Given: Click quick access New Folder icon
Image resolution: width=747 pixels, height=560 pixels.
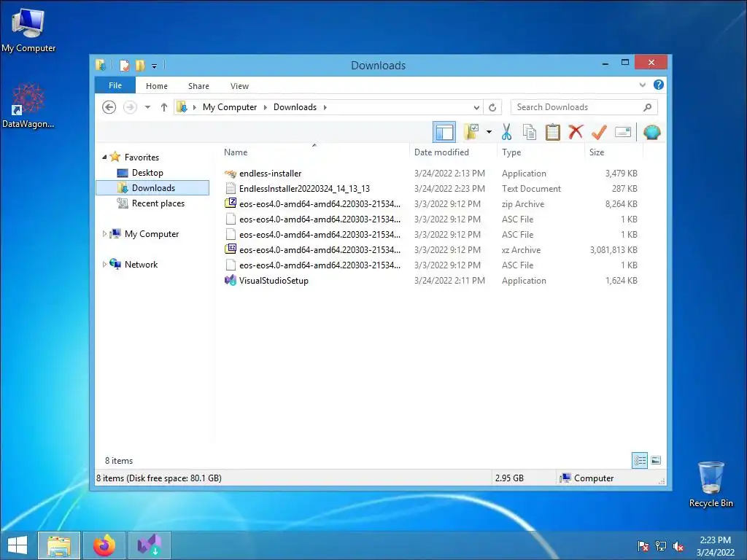Looking at the screenshot, I should 140,65.
